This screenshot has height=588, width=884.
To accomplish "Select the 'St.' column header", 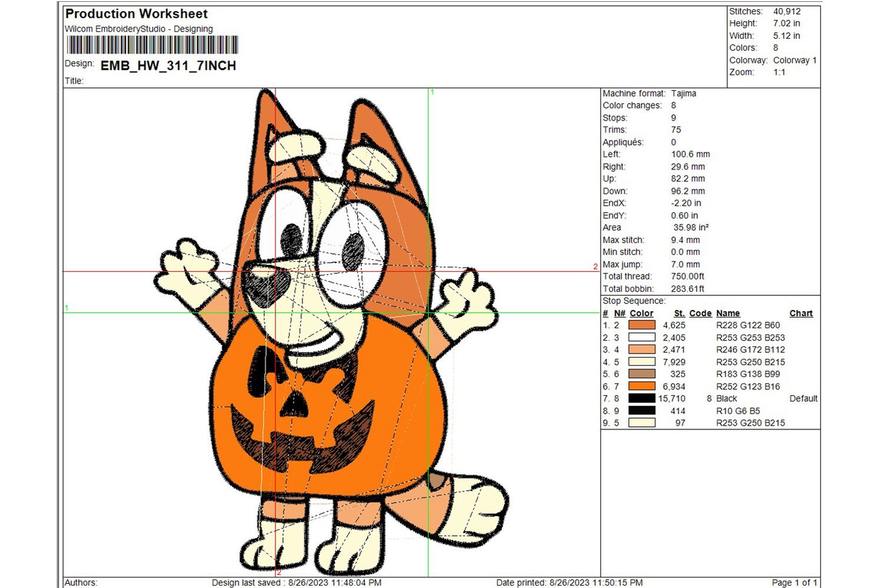I will click(x=680, y=313).
